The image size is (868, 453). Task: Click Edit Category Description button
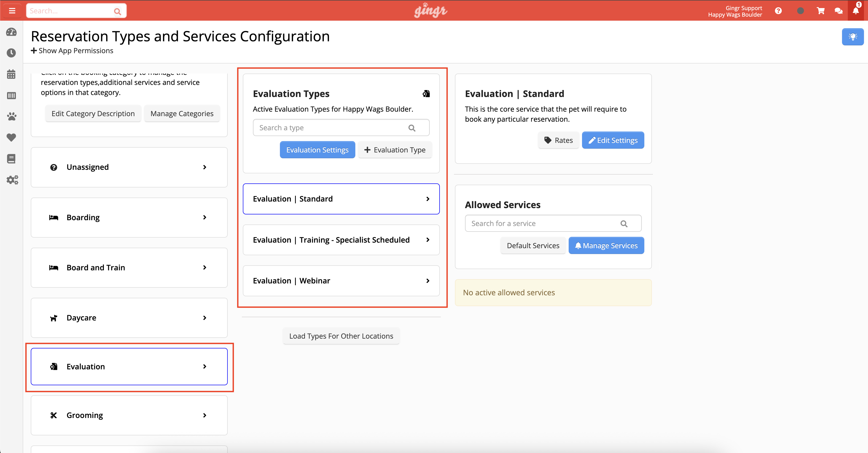[93, 114]
